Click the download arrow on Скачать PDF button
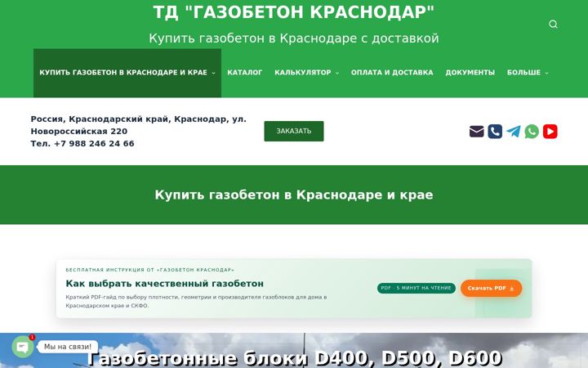Viewport: 588px width, 368px height. click(x=512, y=289)
